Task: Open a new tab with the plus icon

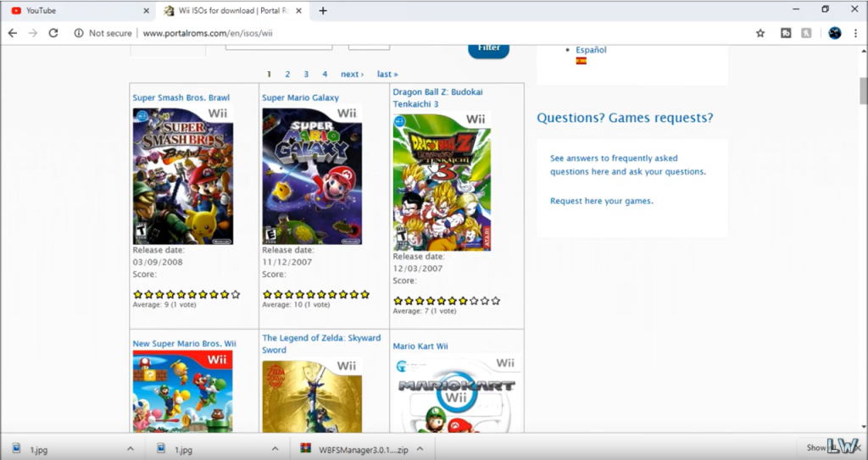Action: tap(323, 11)
